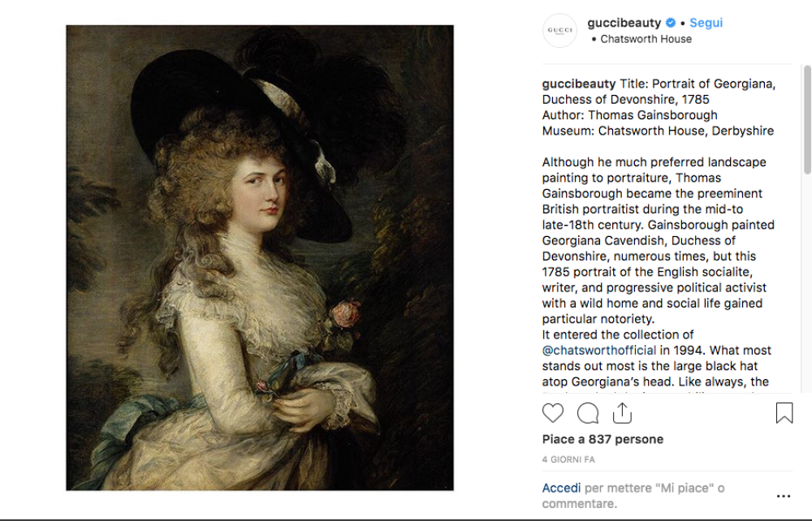The width and height of the screenshot is (812, 521).
Task: Click the caption scrollbar track below the thumb
Action: [806, 284]
